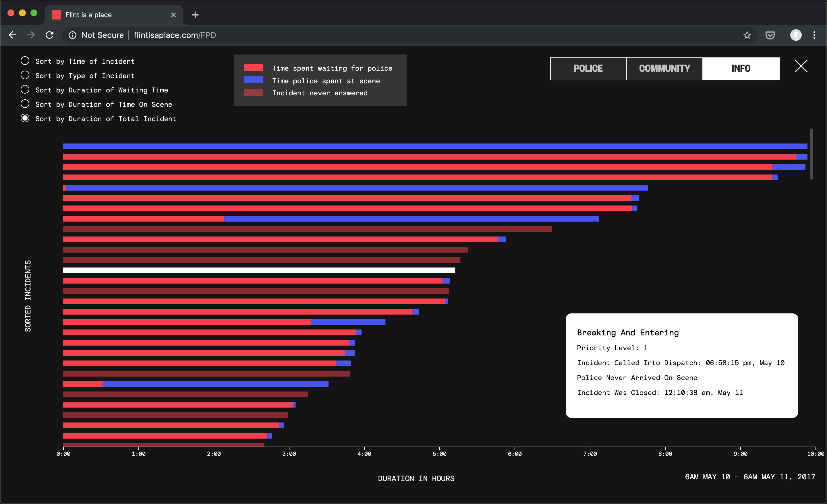Switch to the POLICE tab
Screen dimensions: 827x504
(x=588, y=68)
